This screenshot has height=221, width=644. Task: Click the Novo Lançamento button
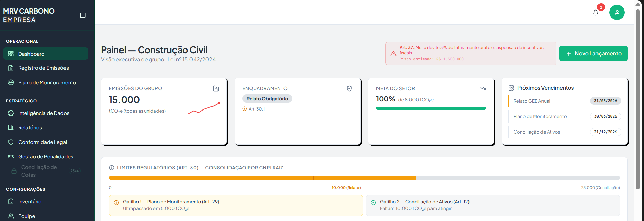tap(593, 54)
